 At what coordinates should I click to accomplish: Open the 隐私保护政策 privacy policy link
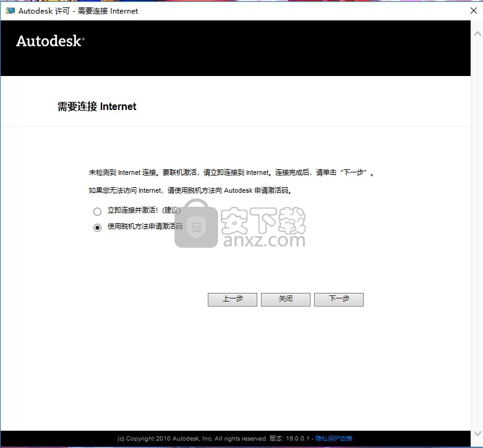coord(333,438)
